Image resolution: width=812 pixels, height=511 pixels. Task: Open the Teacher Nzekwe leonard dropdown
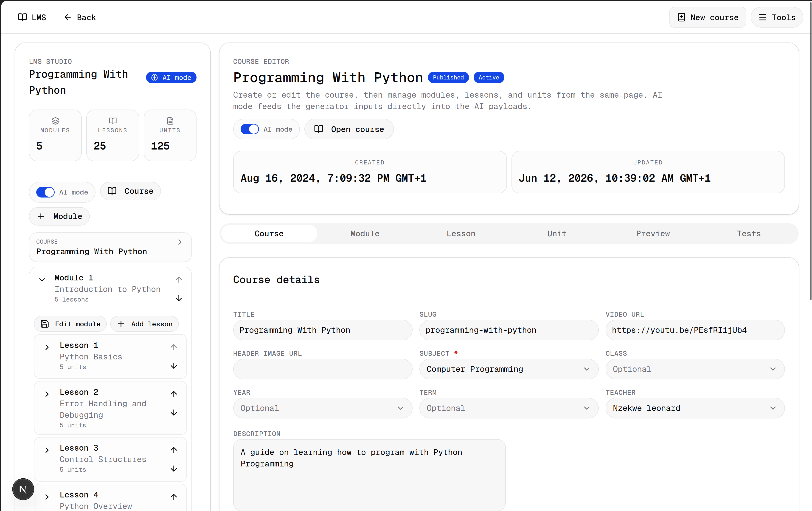click(695, 408)
